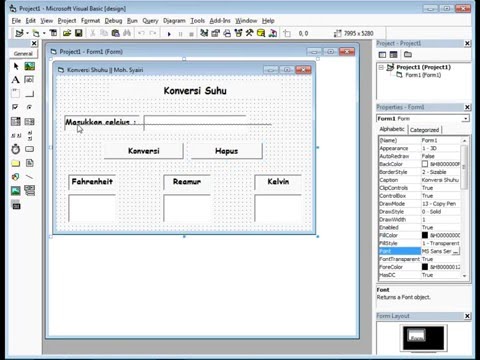Open Add Form dropdown arrow

(x=44, y=33)
